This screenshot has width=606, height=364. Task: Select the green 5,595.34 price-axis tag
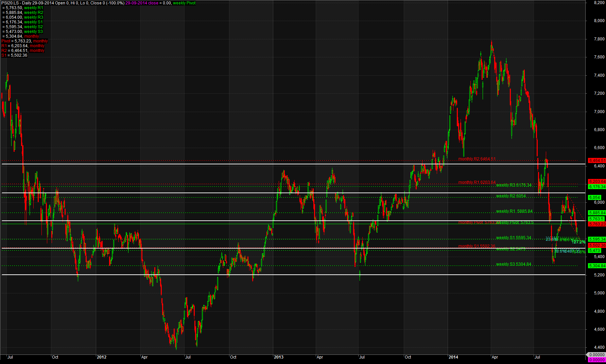pyautogui.click(x=597, y=239)
